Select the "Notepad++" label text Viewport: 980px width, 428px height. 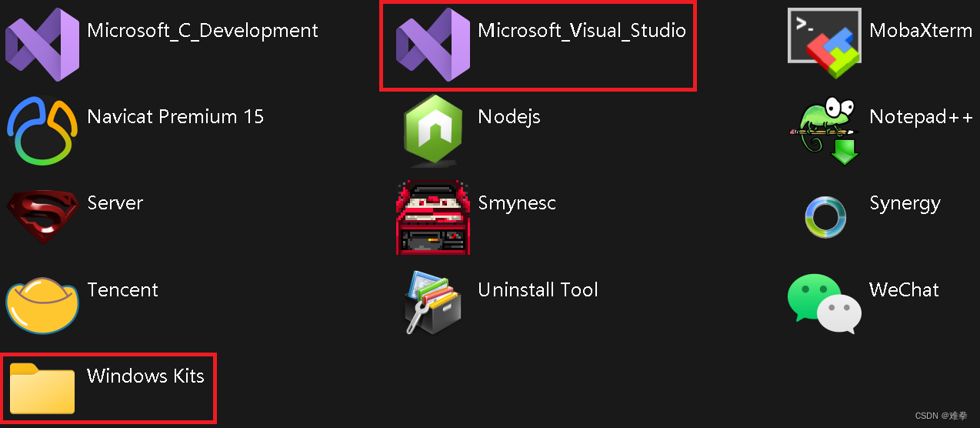[922, 117]
